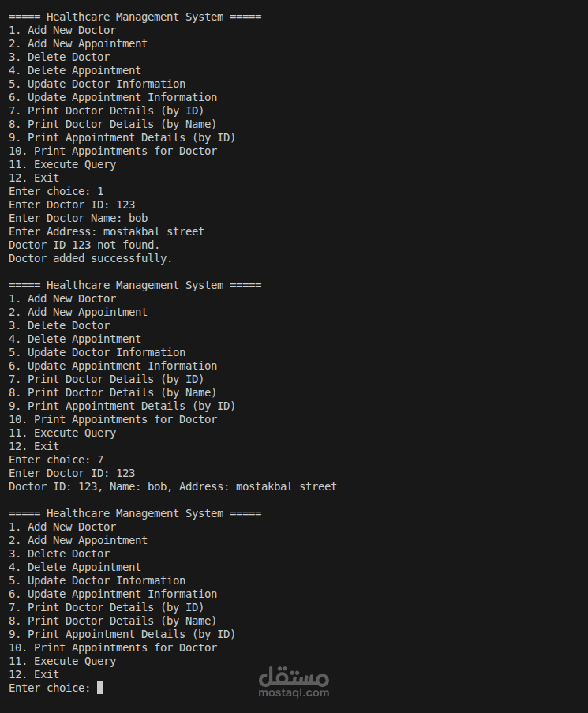Click the 'Doctor ID 123 not found.' line
This screenshot has width=588, height=713.
[x=84, y=245]
